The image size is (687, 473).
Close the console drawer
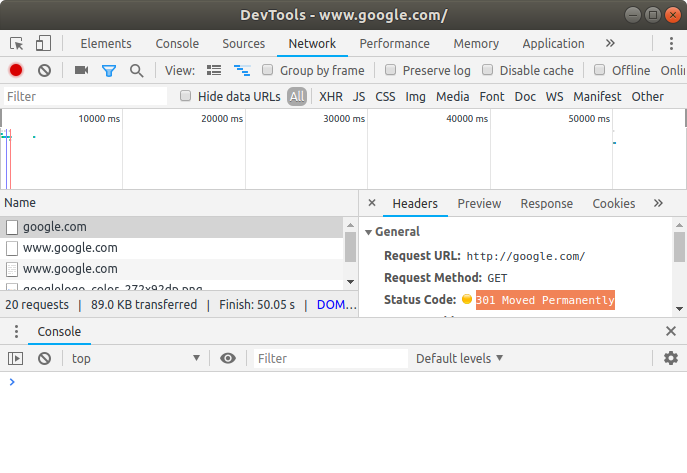[671, 331]
